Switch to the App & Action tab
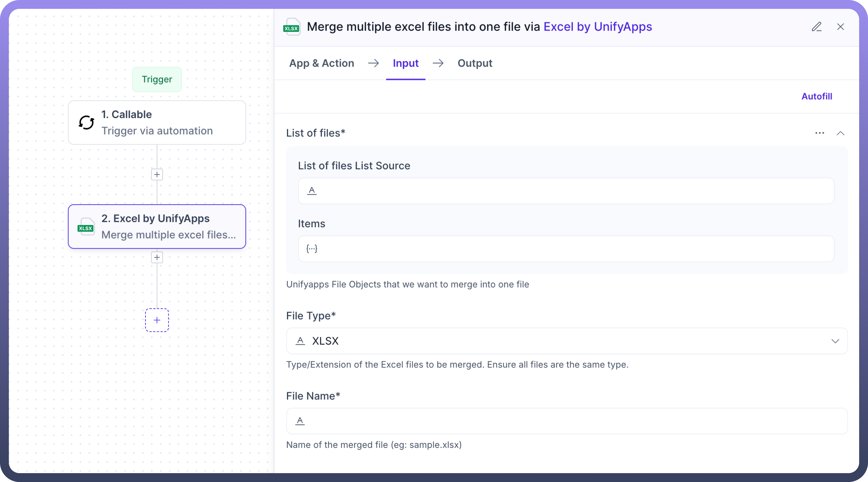The image size is (868, 482). 322,63
